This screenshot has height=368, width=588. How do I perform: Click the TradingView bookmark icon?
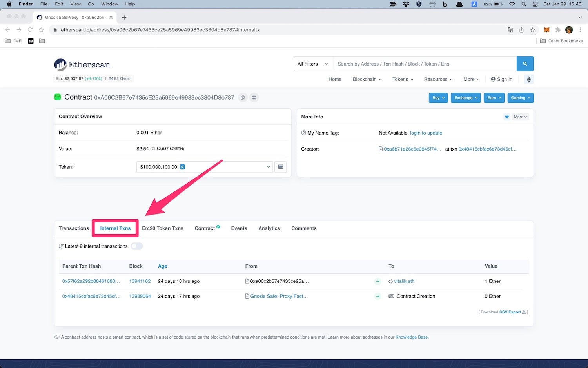pyautogui.click(x=31, y=41)
